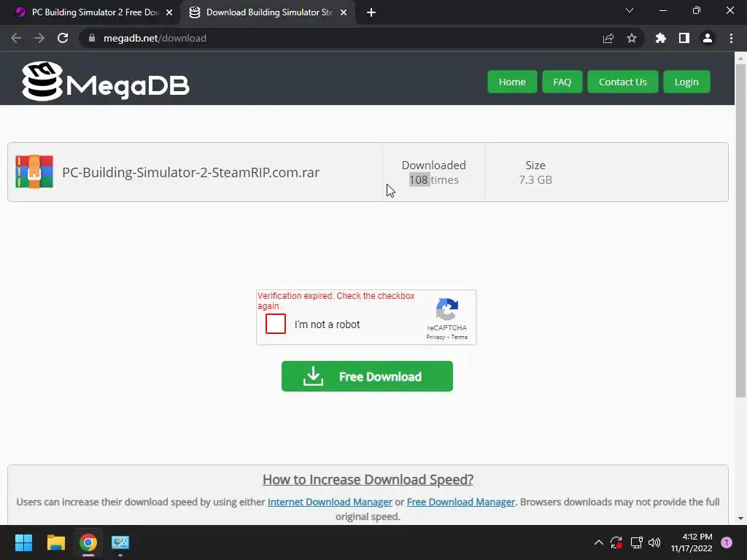Open the reCAPTCHA Terms link

pos(460,337)
